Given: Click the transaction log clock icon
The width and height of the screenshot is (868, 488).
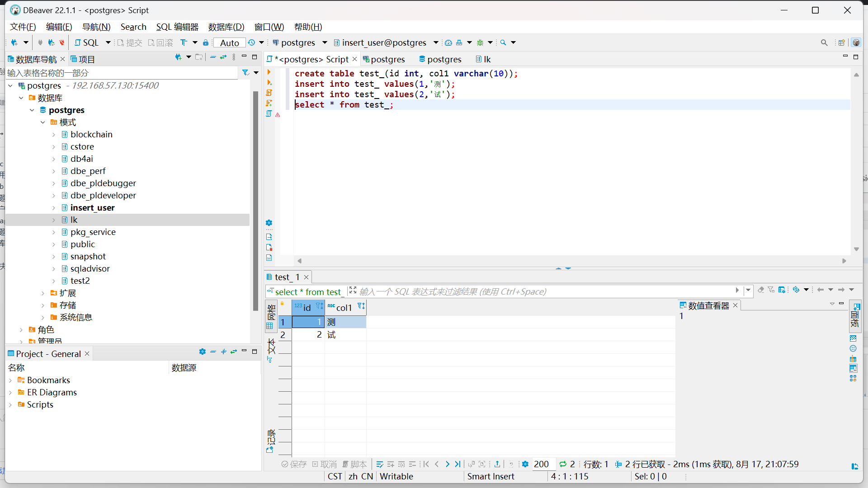Looking at the screenshot, I should (x=251, y=42).
